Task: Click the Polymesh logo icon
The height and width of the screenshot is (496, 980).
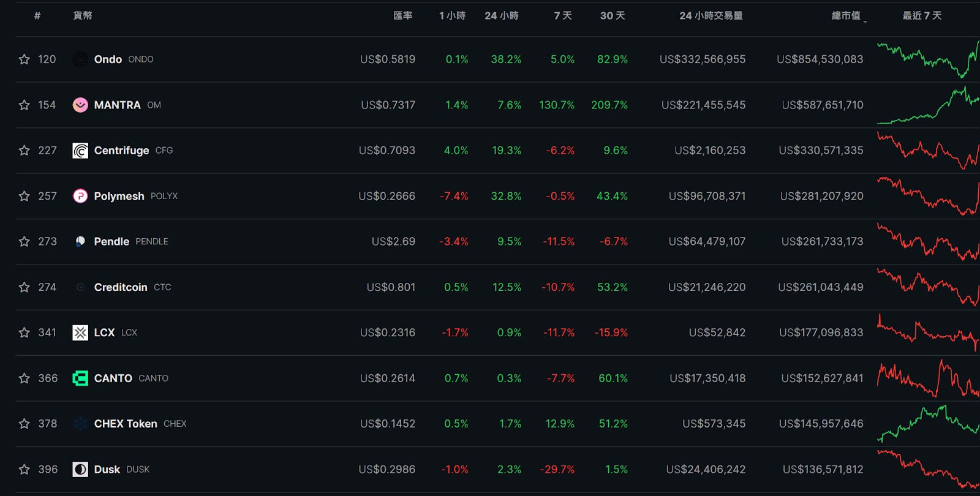Action: [80, 196]
